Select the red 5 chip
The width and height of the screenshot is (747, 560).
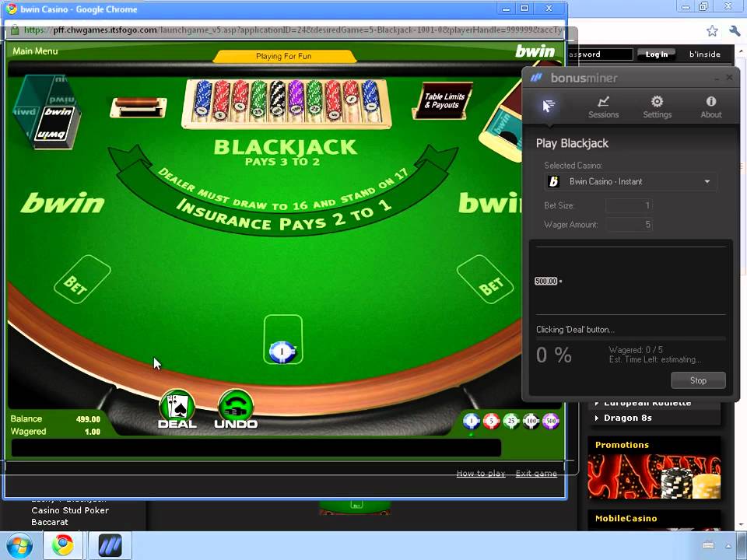[491, 421]
